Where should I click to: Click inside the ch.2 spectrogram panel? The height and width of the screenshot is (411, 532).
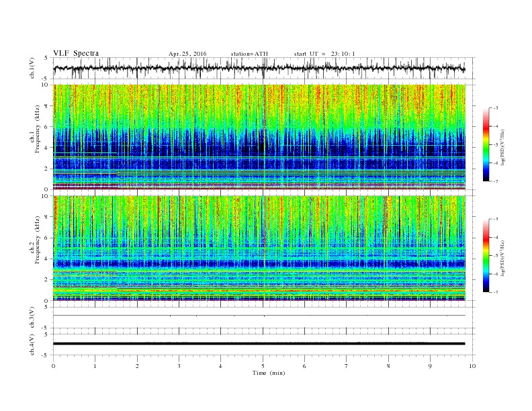point(259,248)
